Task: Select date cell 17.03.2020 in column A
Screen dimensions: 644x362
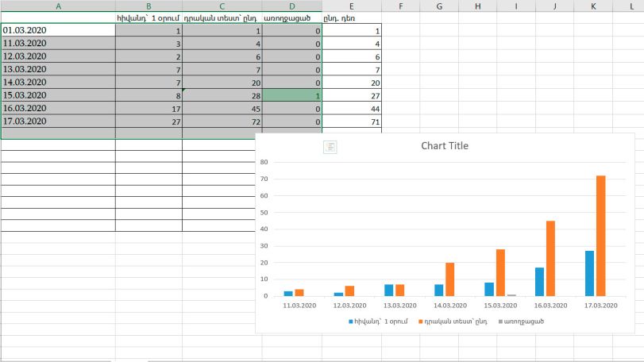Action: (58, 121)
